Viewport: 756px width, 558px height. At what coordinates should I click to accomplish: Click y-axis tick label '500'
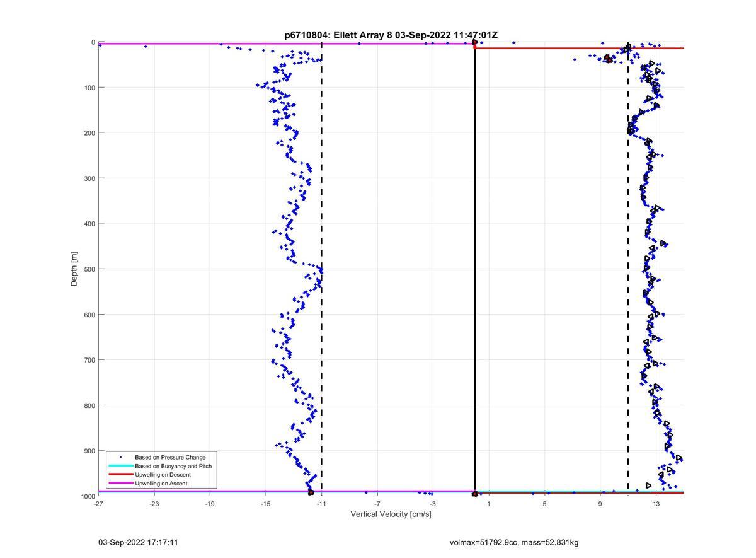(89, 269)
